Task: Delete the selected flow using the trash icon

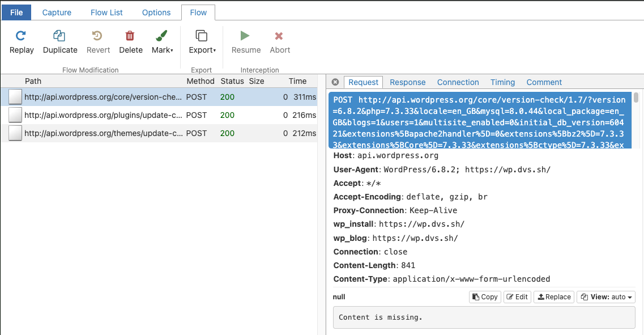Action: coord(130,40)
